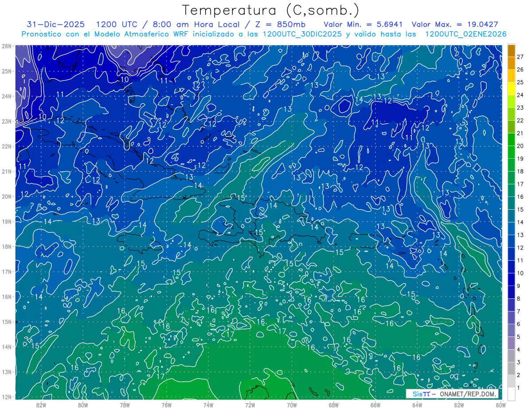Click the "60W" longitude axis label

pyautogui.click(x=501, y=404)
